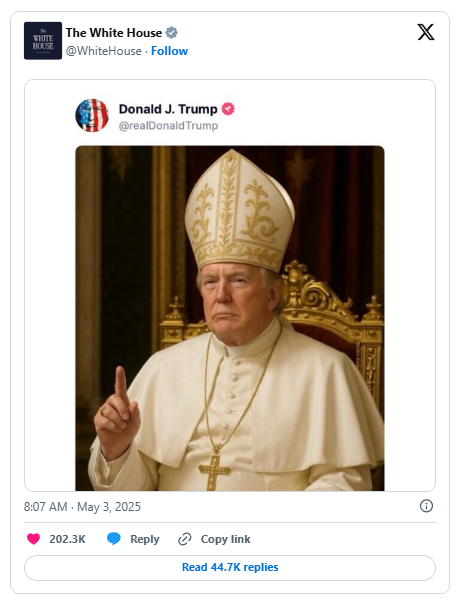This screenshot has width=461, height=601.
Task: Click the 202.3K likes count
Action: [x=67, y=539]
